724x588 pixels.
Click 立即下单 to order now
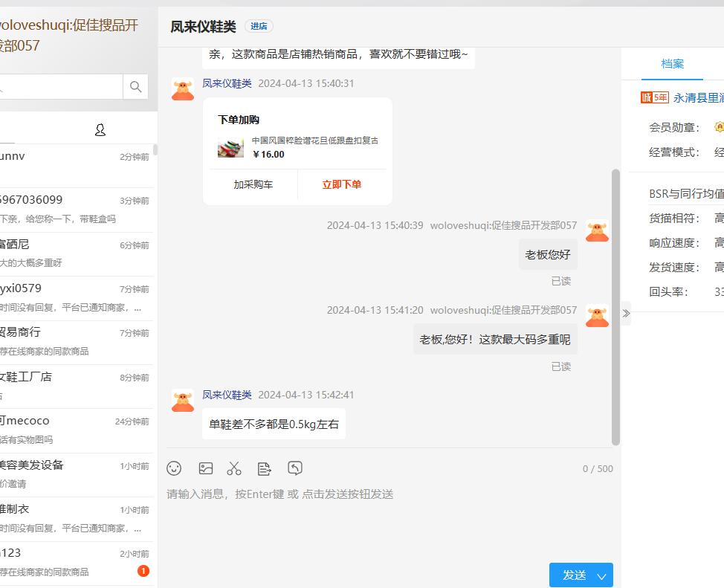tap(342, 184)
